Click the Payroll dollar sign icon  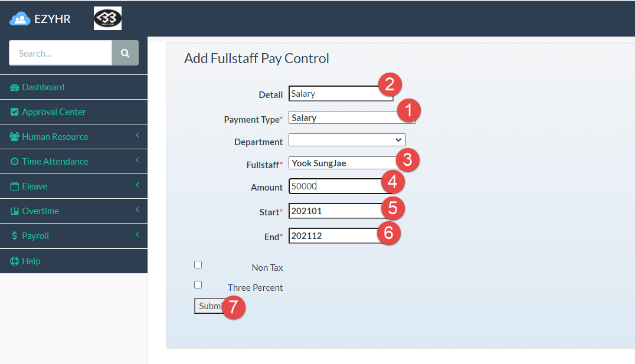(14, 235)
